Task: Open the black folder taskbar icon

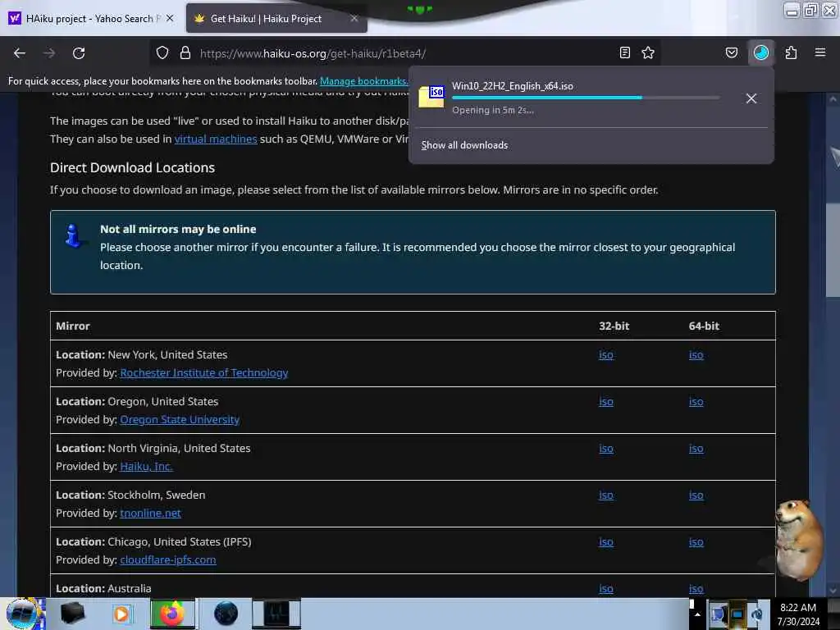Action: [72, 614]
